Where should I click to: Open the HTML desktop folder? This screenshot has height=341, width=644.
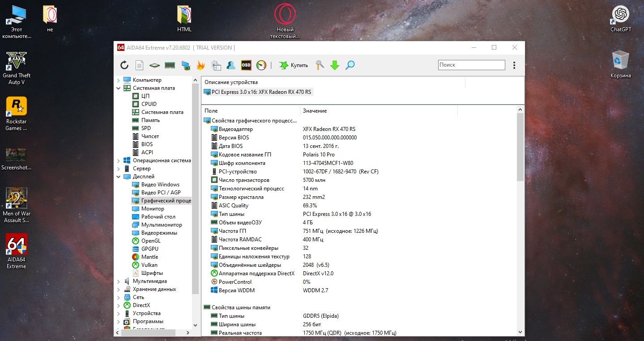coord(184,19)
